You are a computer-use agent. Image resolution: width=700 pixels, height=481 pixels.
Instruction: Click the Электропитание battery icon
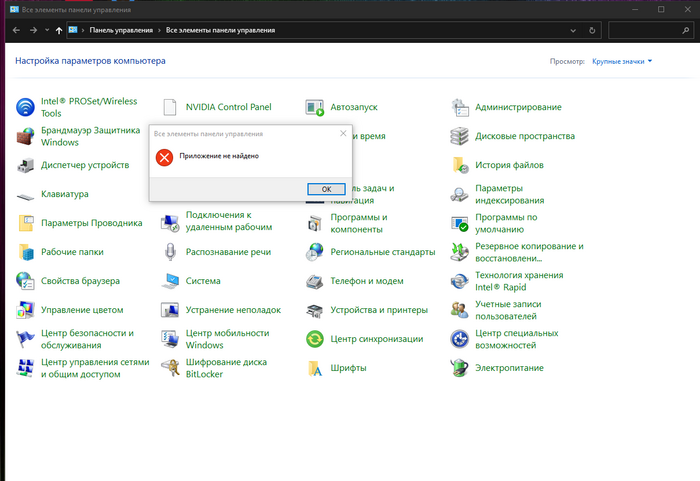[x=459, y=368]
